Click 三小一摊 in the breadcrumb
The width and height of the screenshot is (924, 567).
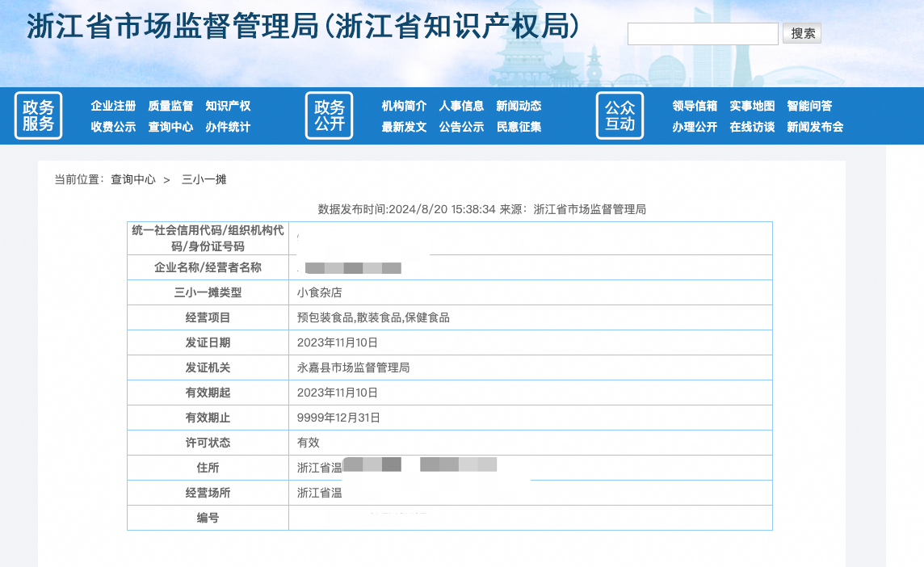[x=204, y=179]
